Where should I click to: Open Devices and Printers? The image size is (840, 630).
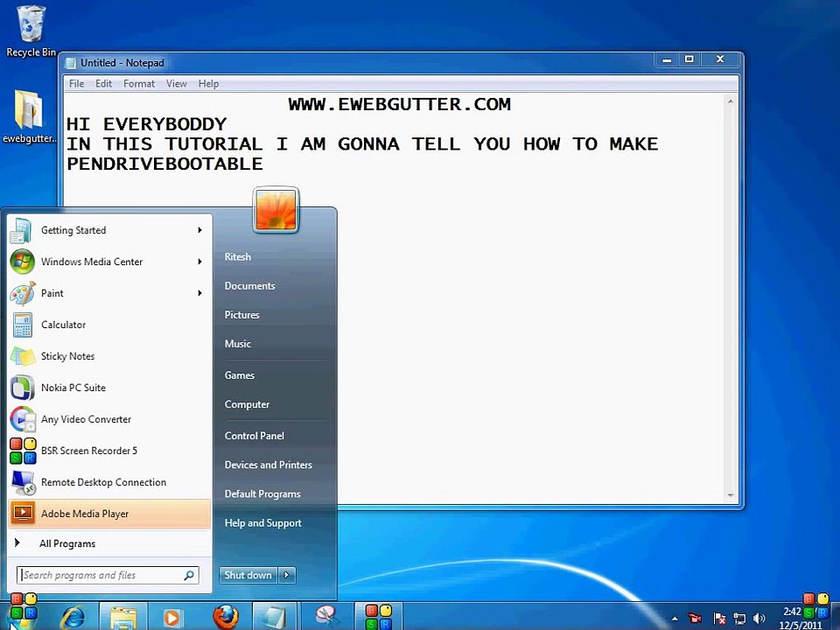(269, 465)
